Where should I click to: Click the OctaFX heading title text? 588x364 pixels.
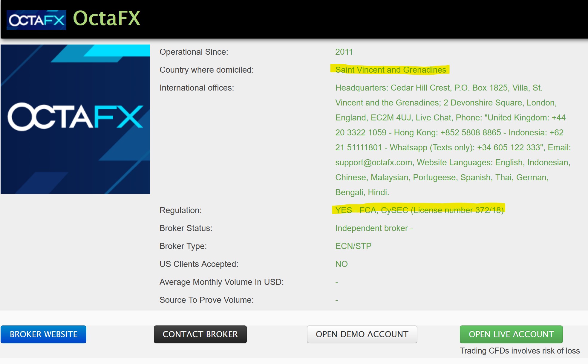click(x=107, y=19)
